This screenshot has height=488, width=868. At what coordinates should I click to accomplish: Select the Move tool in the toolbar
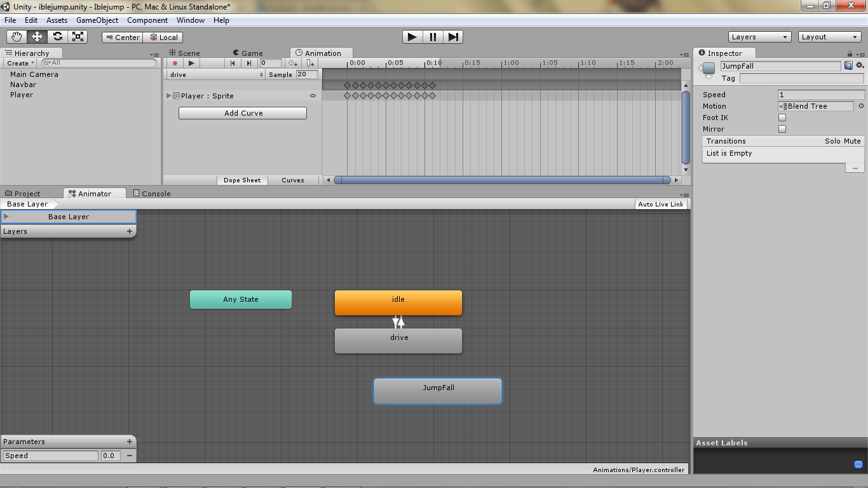[36, 36]
